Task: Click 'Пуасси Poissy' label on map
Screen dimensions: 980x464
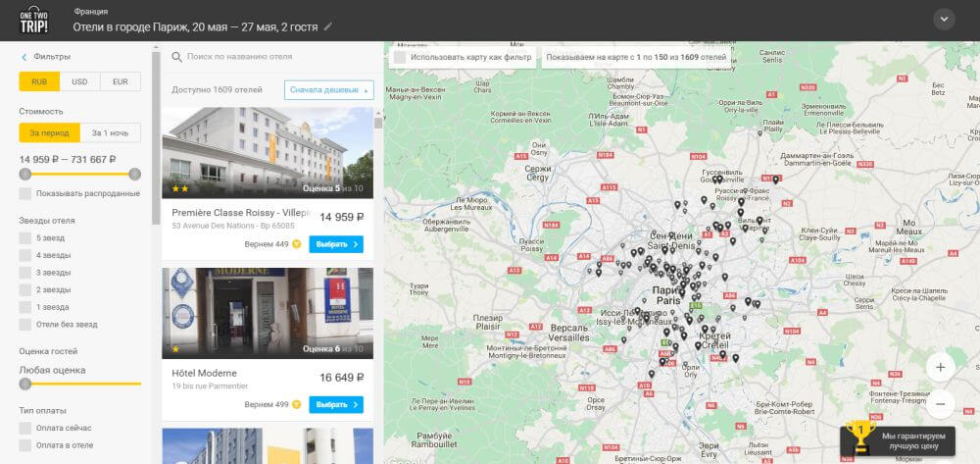Action: (x=531, y=244)
